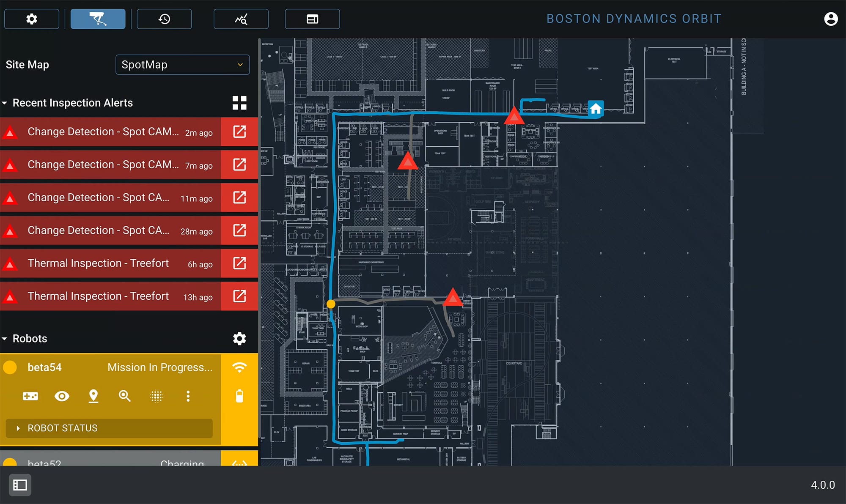This screenshot has height=504, width=846.
Task: Toggle the eye visibility icon on beta54's card
Action: pos(62,396)
